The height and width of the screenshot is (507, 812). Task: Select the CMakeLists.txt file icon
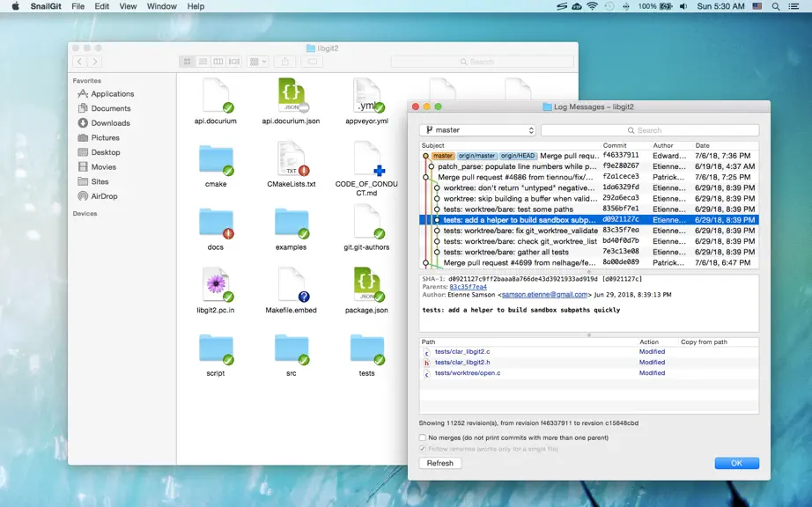(x=292, y=158)
